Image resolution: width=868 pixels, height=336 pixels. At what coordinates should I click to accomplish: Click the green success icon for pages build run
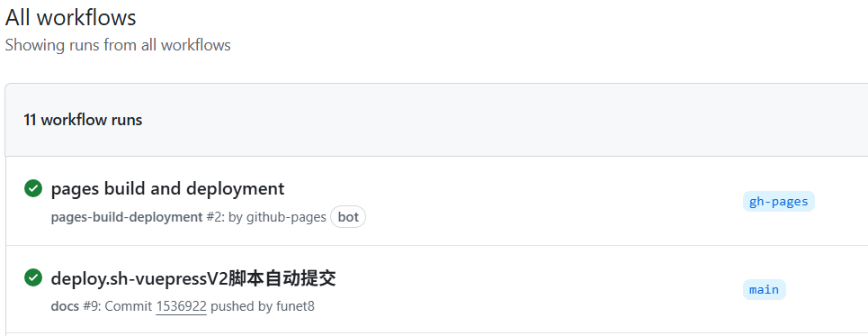pos(33,188)
